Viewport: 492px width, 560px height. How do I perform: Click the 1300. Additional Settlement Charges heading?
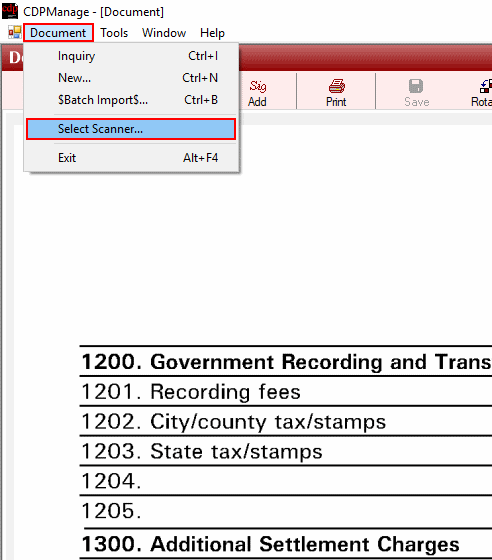[270, 544]
